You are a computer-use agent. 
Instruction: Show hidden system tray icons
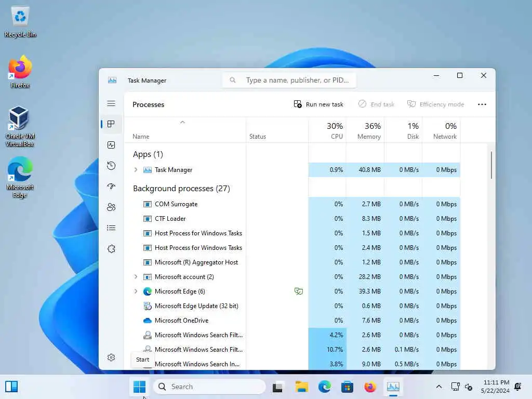pos(438,387)
